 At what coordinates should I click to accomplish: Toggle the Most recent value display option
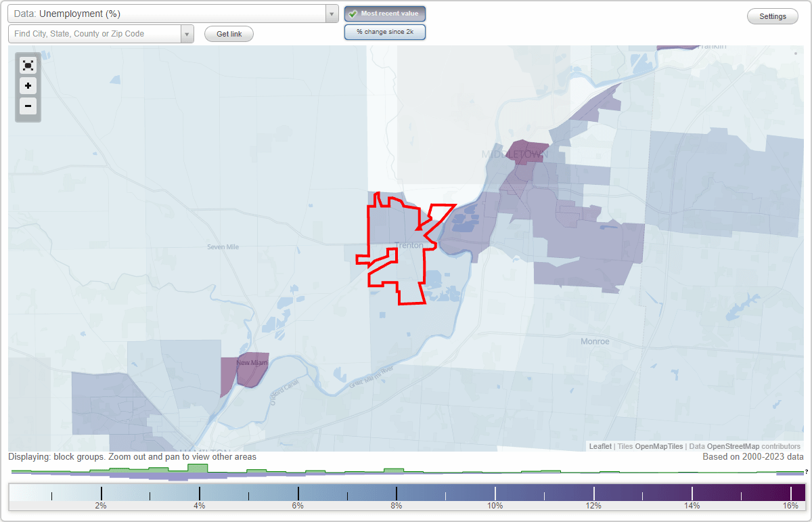[x=384, y=13]
